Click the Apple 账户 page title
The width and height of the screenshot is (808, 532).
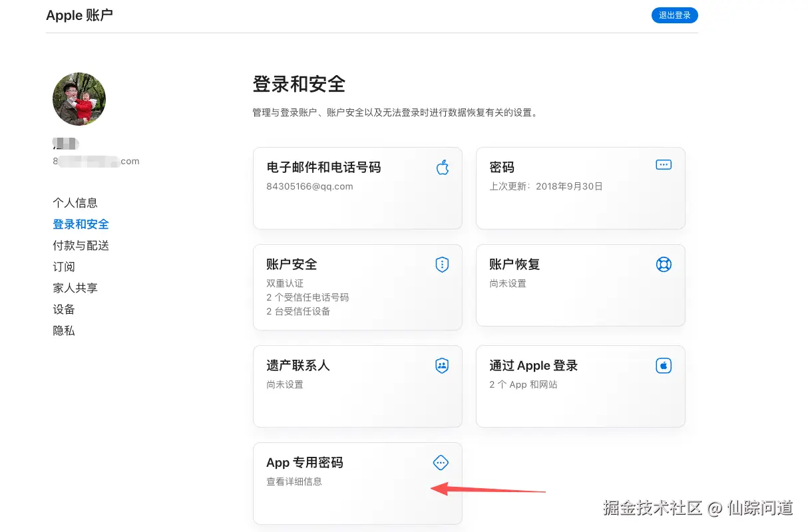79,15
